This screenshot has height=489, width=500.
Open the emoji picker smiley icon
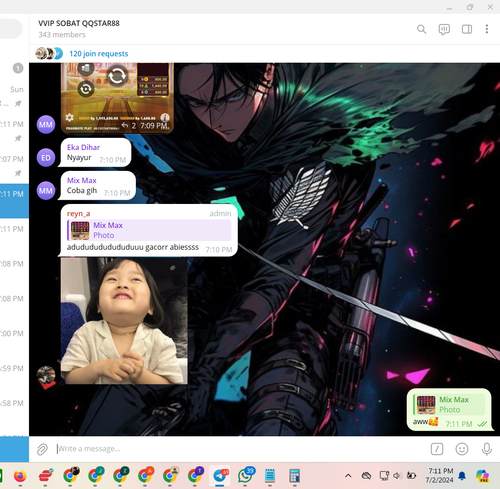(x=462, y=449)
